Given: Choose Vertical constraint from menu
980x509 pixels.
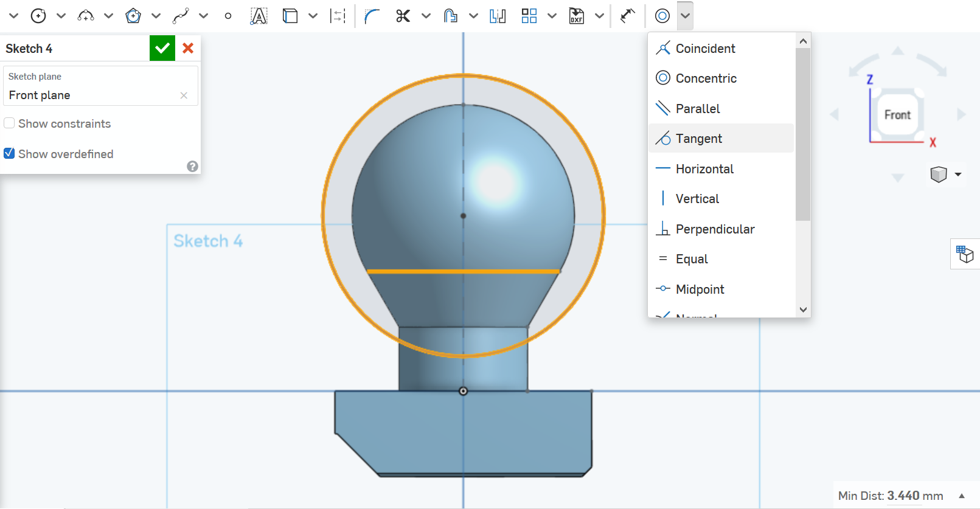Looking at the screenshot, I should point(721,198).
